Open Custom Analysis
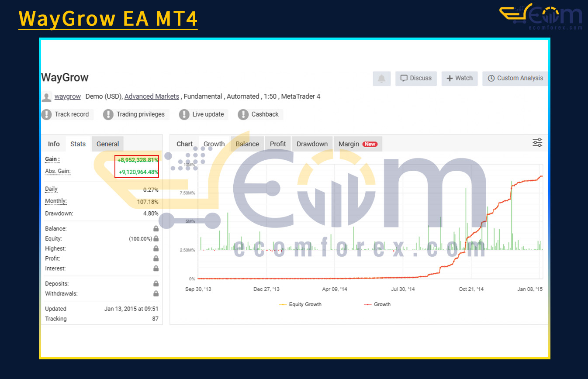 [515, 79]
